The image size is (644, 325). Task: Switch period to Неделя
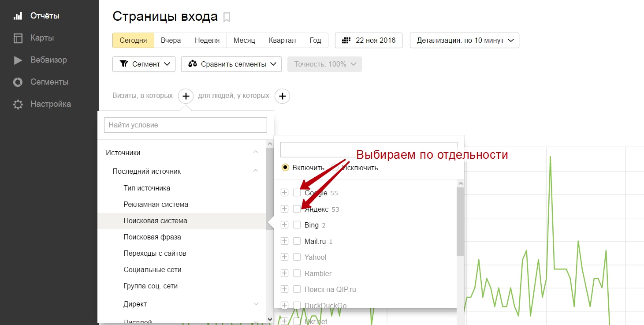point(207,40)
